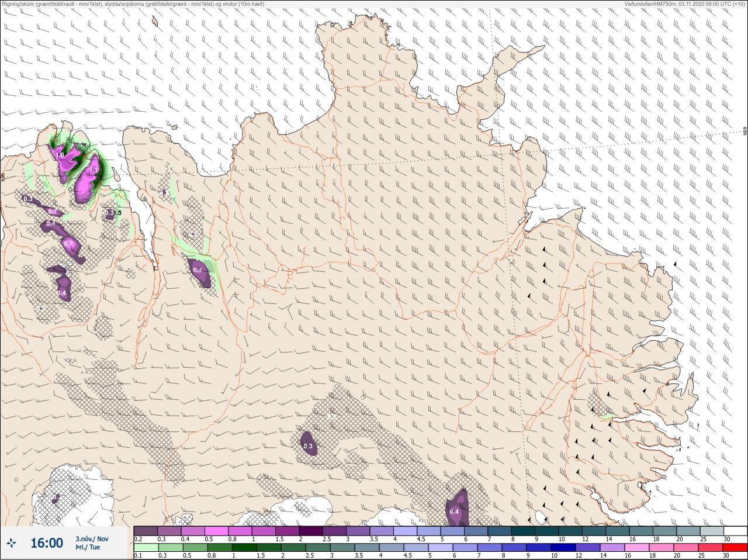This screenshot has width=748, height=560.
Task: Click the lavender 4 swatch in purple legend row
Action: pos(406,531)
